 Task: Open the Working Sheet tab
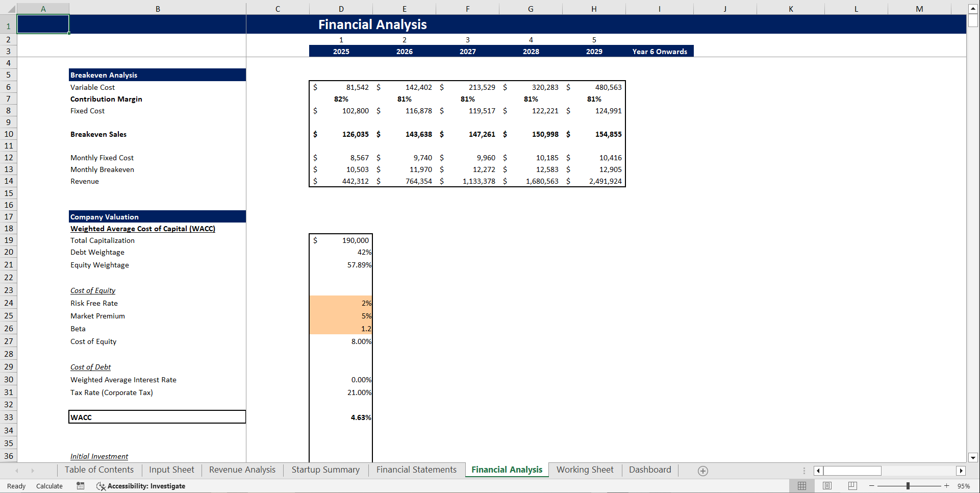click(585, 470)
